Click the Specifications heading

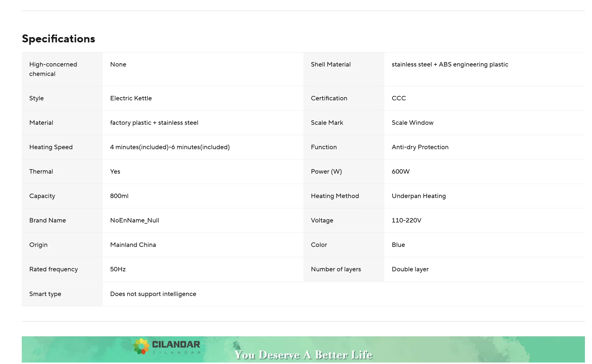(58, 39)
